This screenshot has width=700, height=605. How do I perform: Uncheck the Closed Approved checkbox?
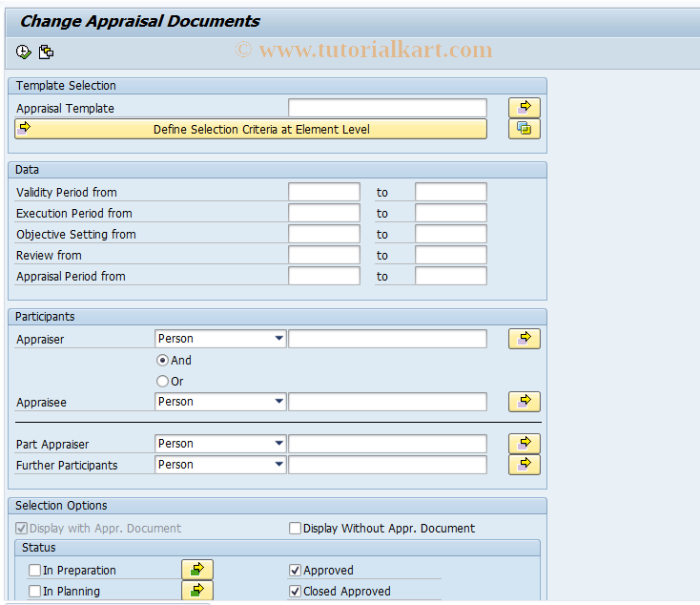[295, 591]
